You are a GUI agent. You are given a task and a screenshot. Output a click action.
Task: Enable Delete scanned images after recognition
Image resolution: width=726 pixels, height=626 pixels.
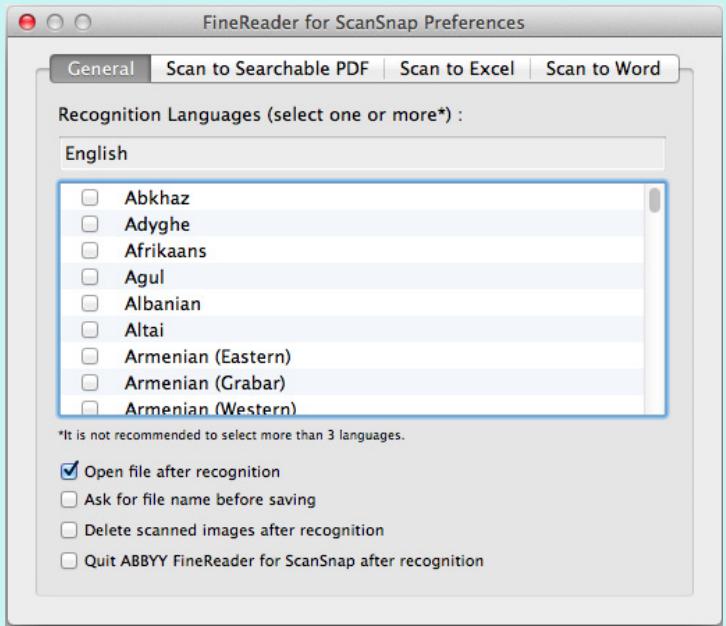click(x=69, y=530)
